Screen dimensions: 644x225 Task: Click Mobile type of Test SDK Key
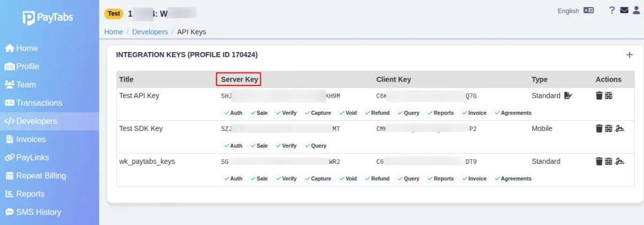(x=542, y=128)
